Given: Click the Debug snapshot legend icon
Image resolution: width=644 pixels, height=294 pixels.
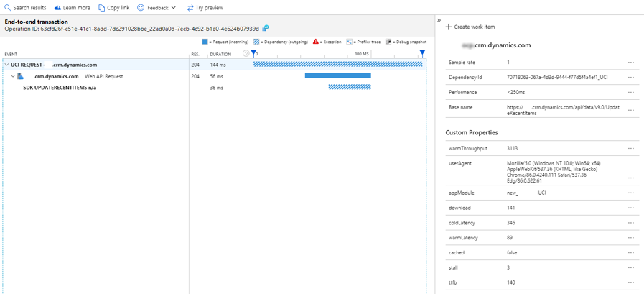Looking at the screenshot, I should click(388, 42).
